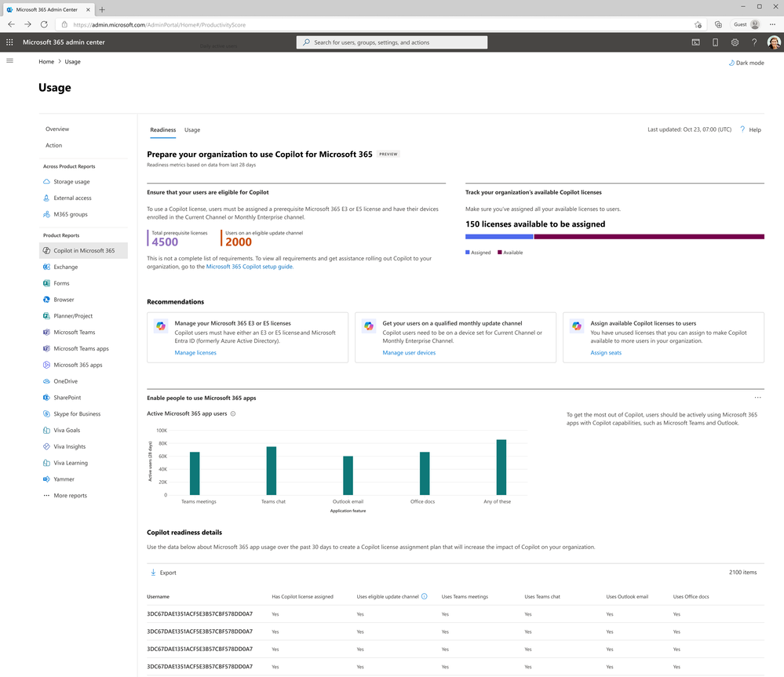
Task: Click the Uses Outlook email column header
Action: click(x=627, y=596)
